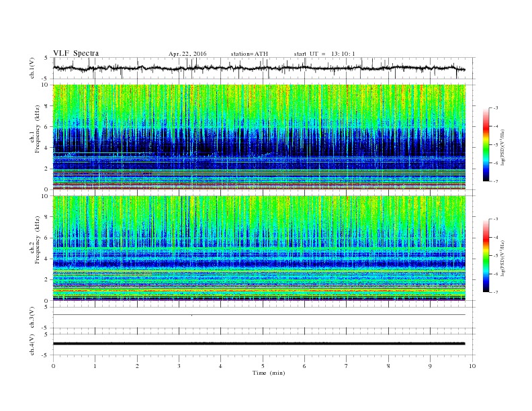This screenshot has height=411, width=532.
Task: Click the ch.2 "Frequency (kHz)" axis label
Action: coord(38,239)
